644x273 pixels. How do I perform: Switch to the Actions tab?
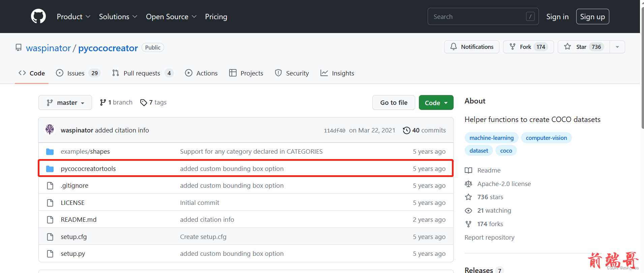(x=202, y=73)
